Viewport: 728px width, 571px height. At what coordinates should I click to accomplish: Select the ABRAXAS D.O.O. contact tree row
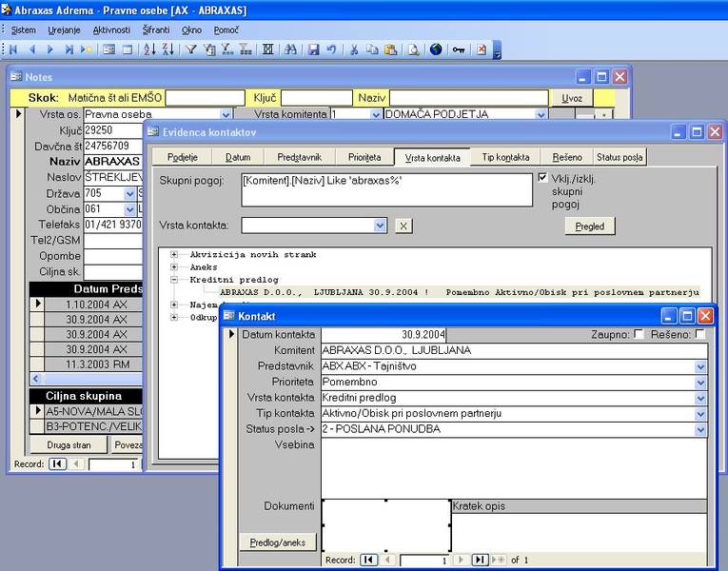[x=460, y=292]
